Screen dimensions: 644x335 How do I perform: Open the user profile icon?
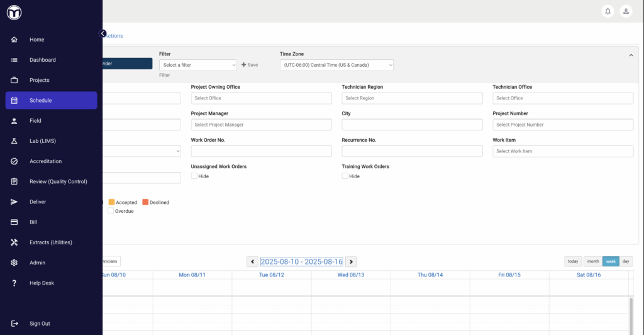tap(626, 11)
